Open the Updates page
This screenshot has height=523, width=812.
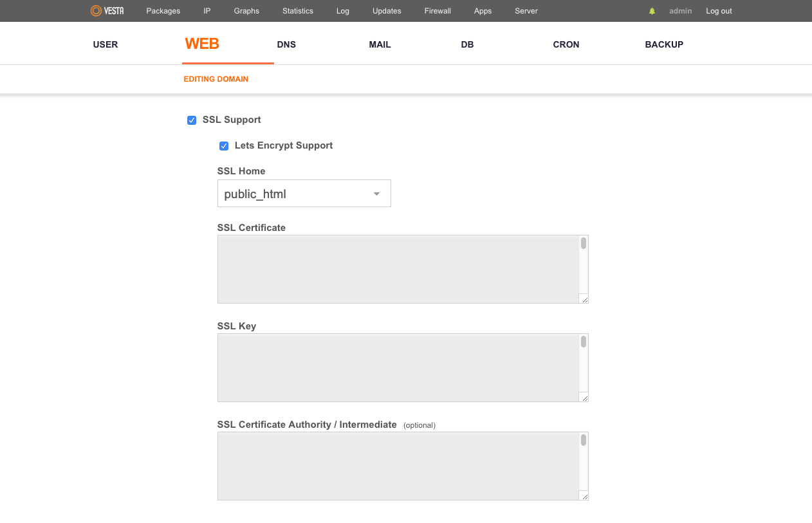pyautogui.click(x=387, y=11)
